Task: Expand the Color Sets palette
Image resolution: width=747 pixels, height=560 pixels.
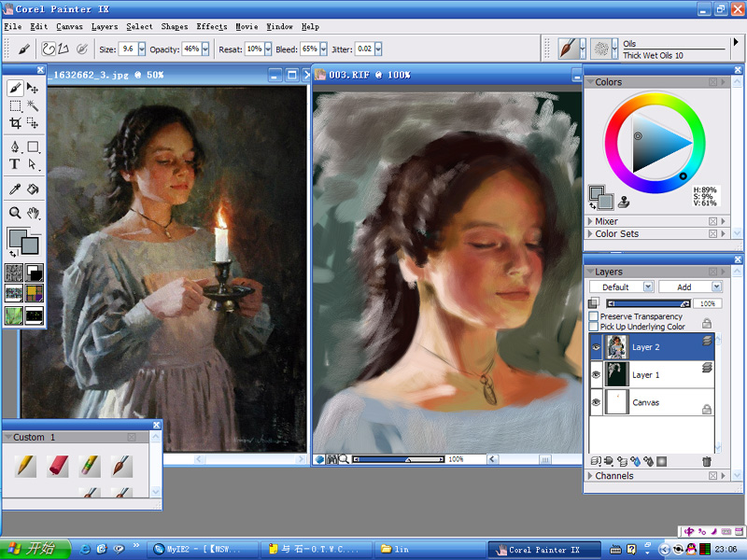Action: coord(590,234)
